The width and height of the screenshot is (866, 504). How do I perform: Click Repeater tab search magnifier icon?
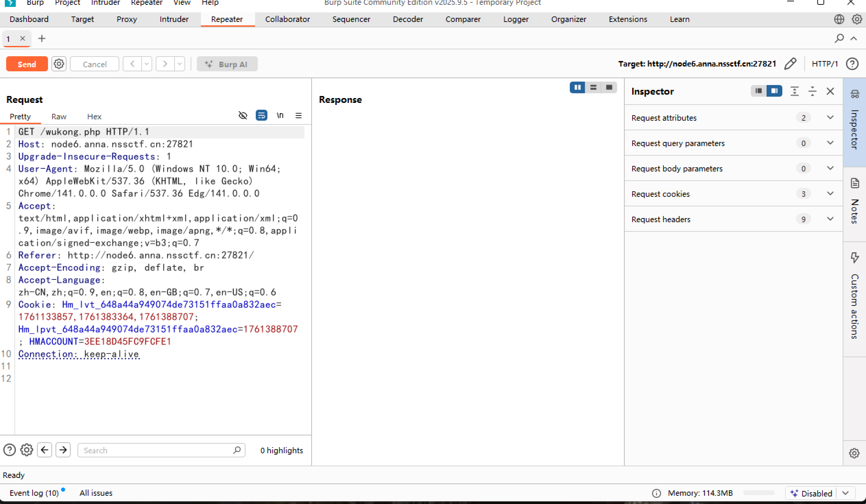click(839, 38)
